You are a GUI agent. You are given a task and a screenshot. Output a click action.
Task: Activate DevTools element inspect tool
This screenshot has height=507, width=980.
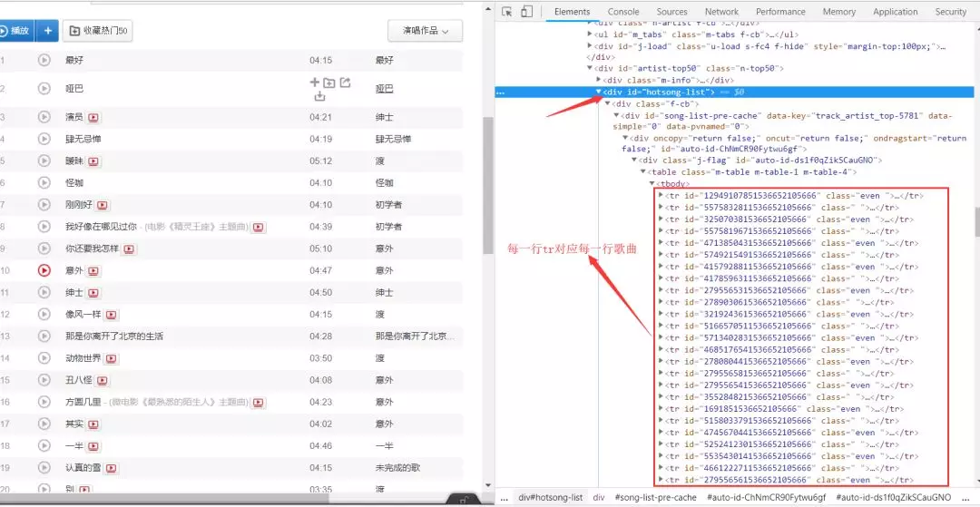(507, 11)
